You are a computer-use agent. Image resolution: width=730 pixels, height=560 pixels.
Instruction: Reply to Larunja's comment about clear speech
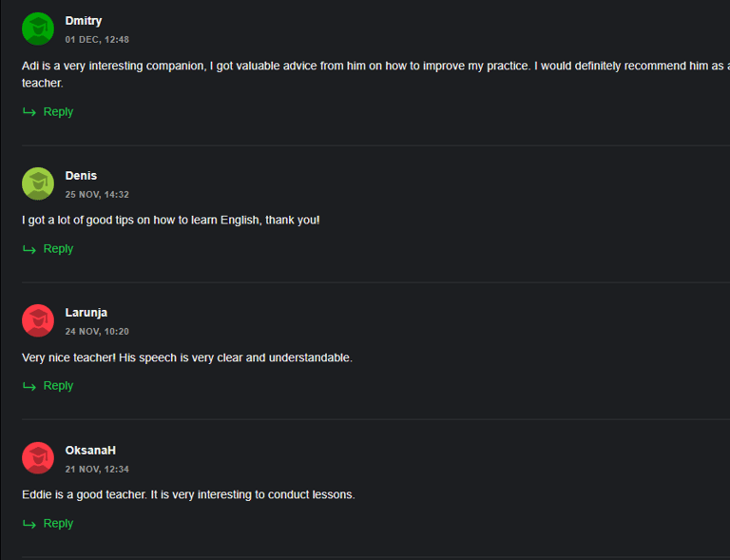click(x=58, y=386)
